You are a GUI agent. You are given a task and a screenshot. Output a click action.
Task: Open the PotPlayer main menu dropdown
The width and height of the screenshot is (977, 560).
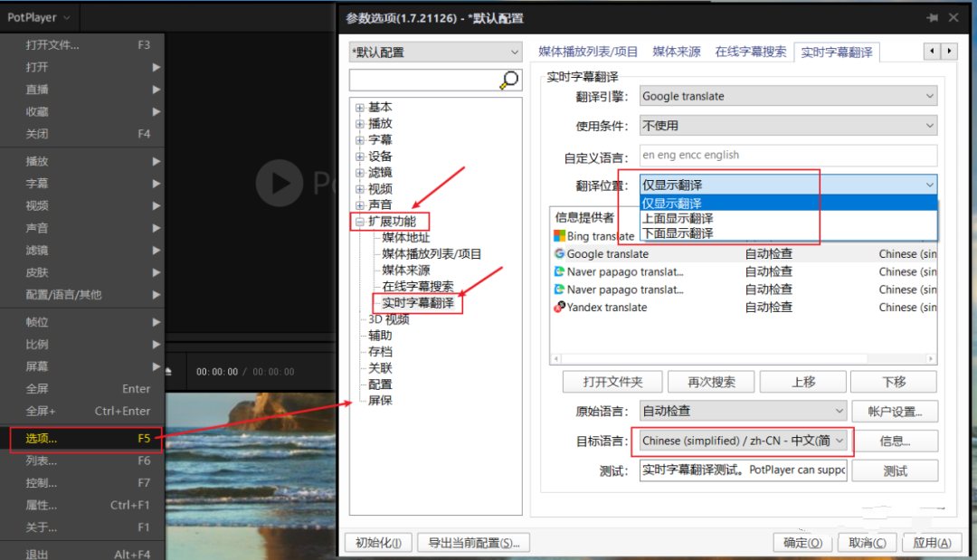point(38,17)
